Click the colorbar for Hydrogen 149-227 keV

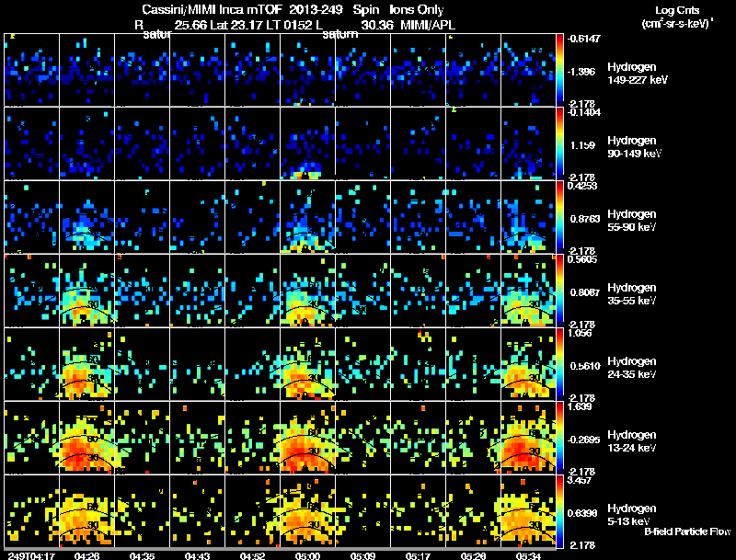559,70
